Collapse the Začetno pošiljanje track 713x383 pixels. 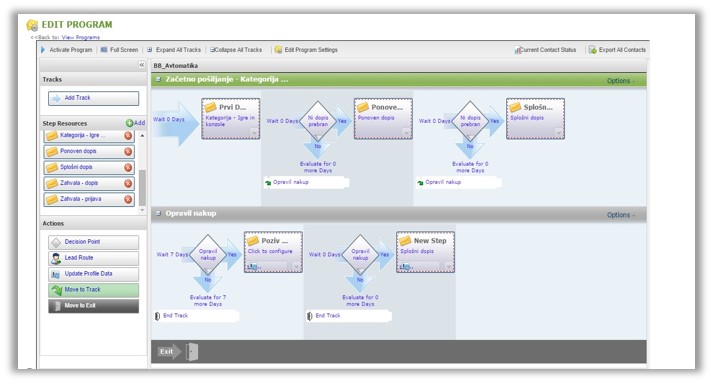[158, 80]
